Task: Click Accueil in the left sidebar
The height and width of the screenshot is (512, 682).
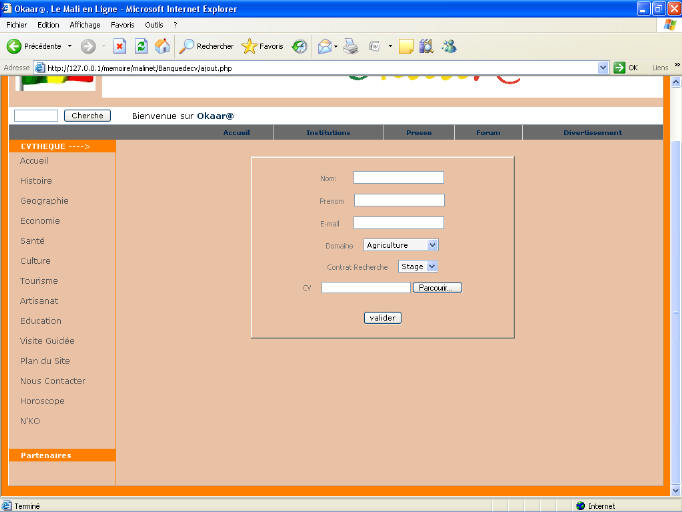Action: click(34, 161)
